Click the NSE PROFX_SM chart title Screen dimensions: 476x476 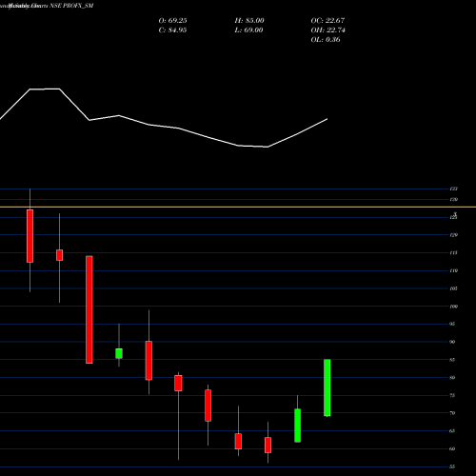click(71, 6)
